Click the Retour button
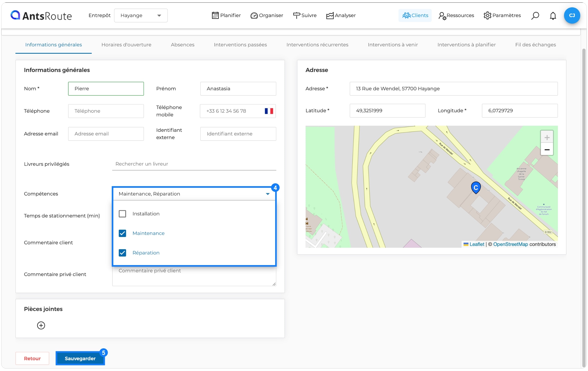This screenshot has width=588, height=371. point(32,358)
